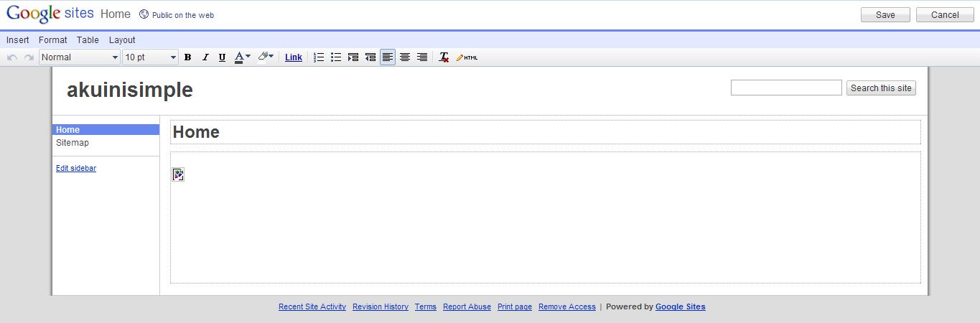Image resolution: width=980 pixels, height=323 pixels.
Task: Click the Remove Access link
Action: pos(567,306)
